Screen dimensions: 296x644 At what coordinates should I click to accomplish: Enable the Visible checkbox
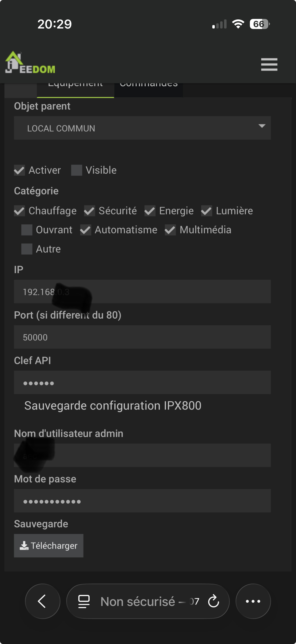point(76,170)
